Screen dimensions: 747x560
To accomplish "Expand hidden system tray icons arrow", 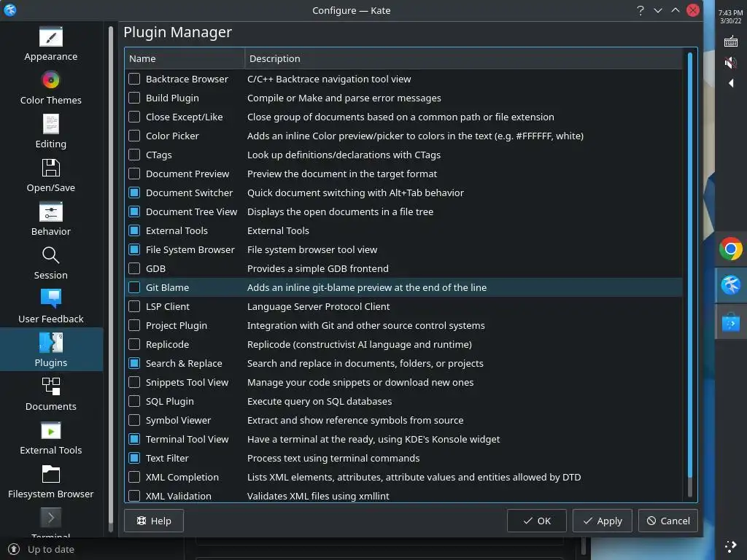I will tap(731, 83).
